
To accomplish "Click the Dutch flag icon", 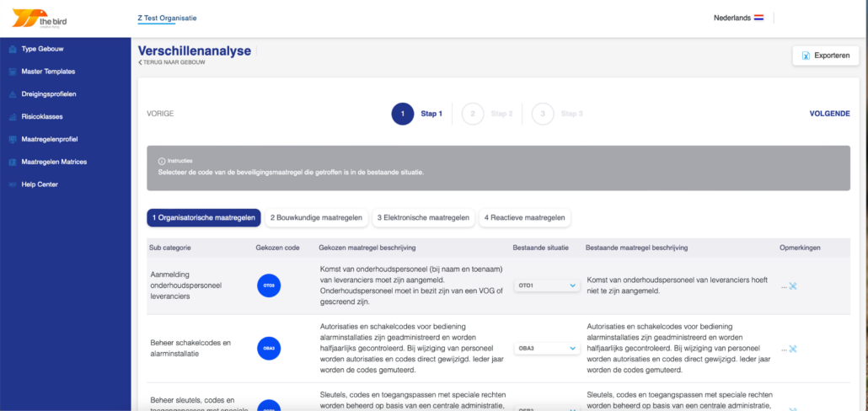I will (x=759, y=18).
